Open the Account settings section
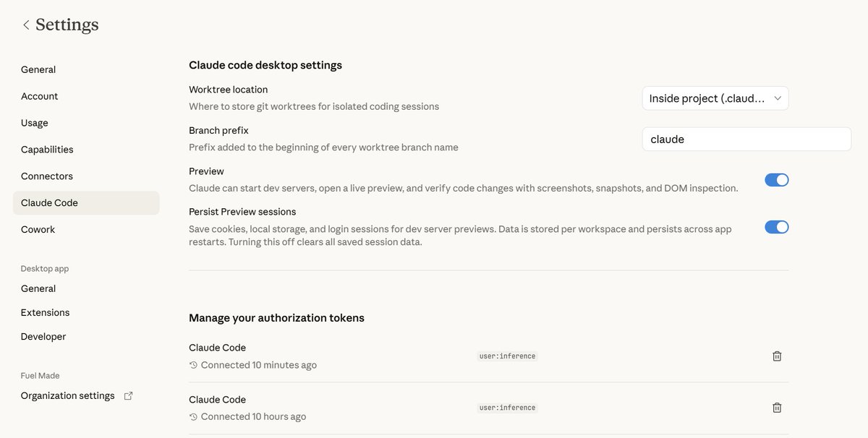 point(39,96)
